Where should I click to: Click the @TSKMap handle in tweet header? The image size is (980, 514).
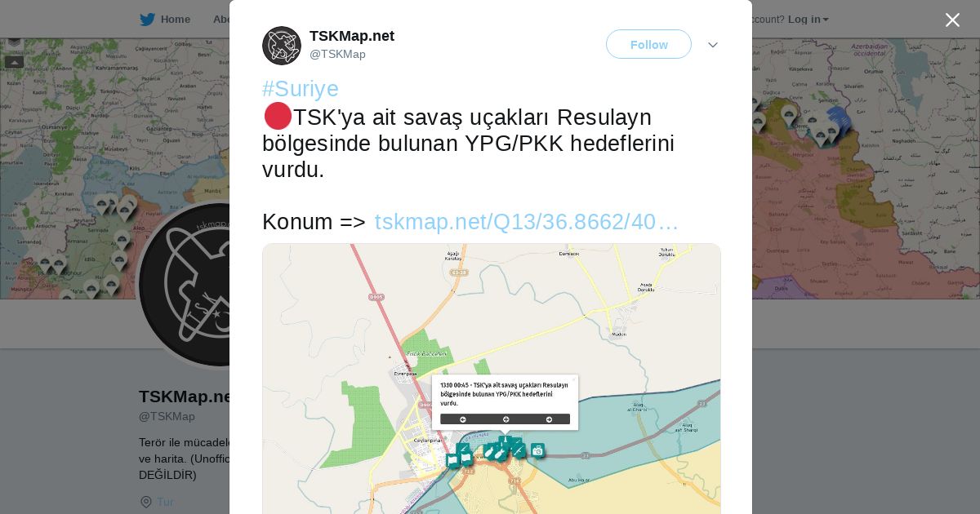[337, 54]
